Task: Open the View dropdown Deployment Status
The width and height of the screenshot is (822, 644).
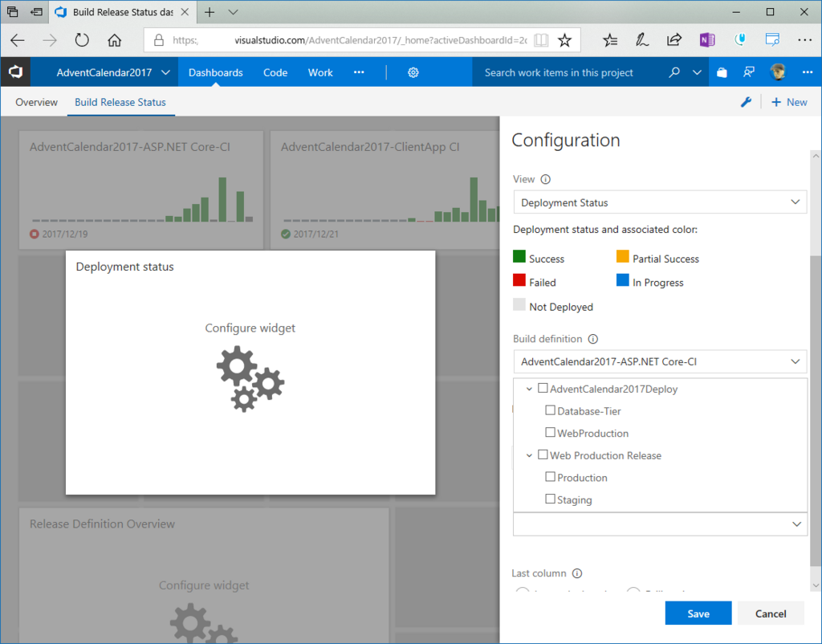Action: coord(660,202)
